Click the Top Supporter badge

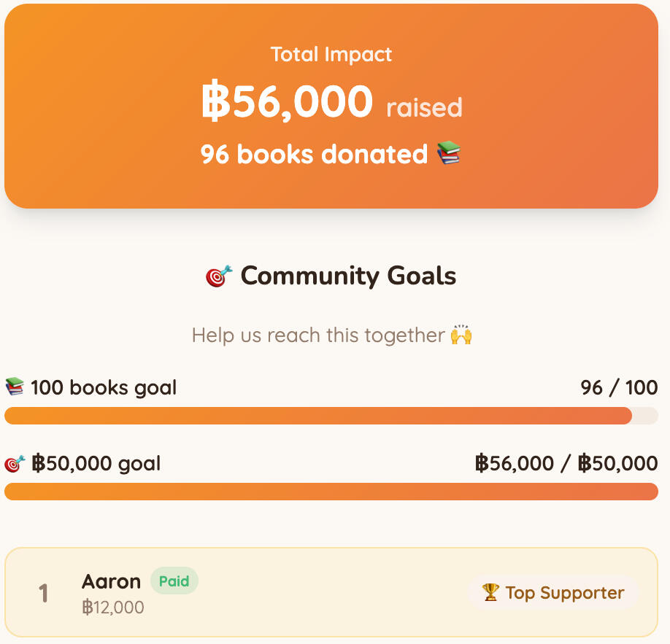click(x=553, y=592)
